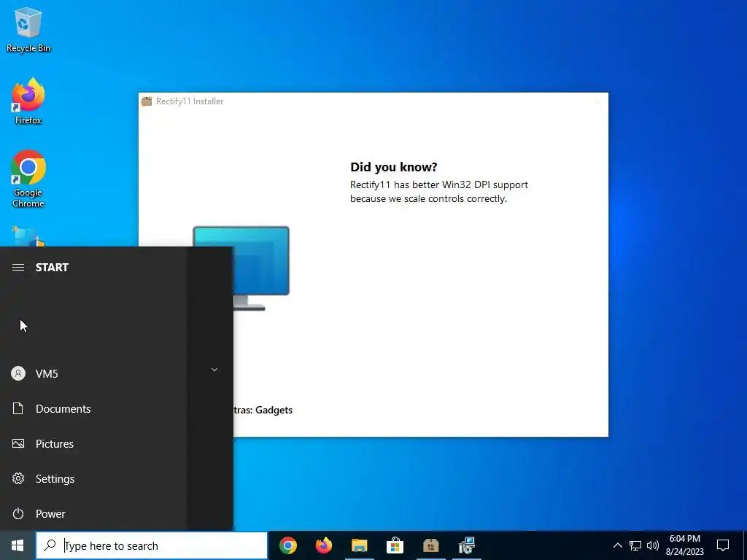Open Microsoft Store from the taskbar
This screenshot has width=747, height=560.
tap(395, 545)
